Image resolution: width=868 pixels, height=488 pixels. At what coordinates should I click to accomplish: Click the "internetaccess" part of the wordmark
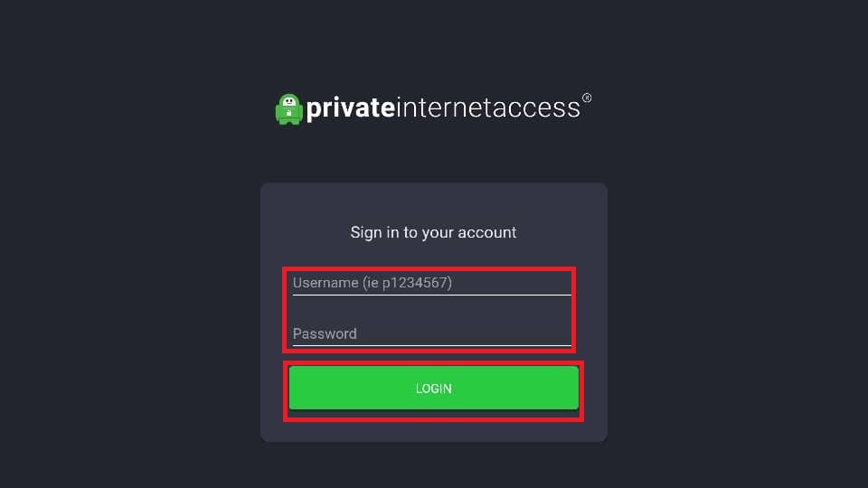[487, 108]
